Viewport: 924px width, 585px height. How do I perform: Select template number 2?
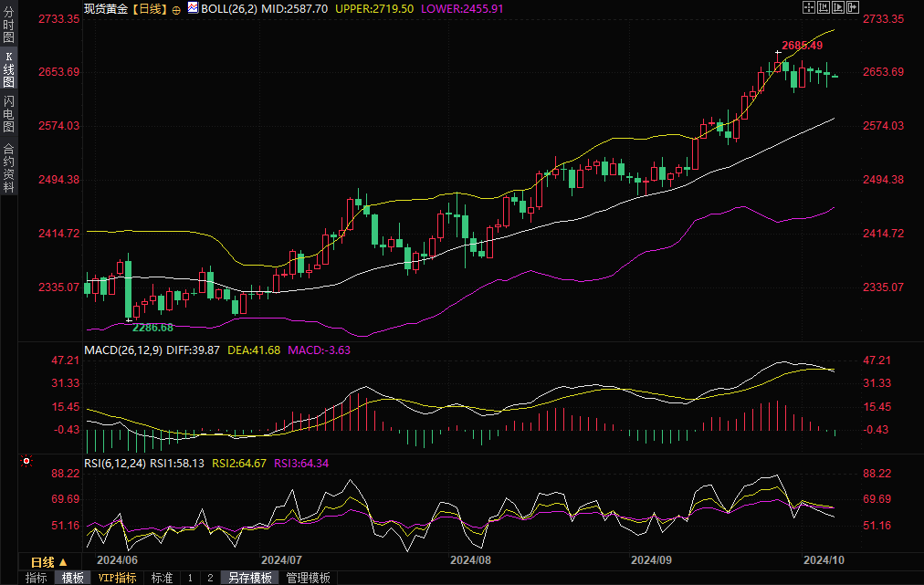[210, 578]
